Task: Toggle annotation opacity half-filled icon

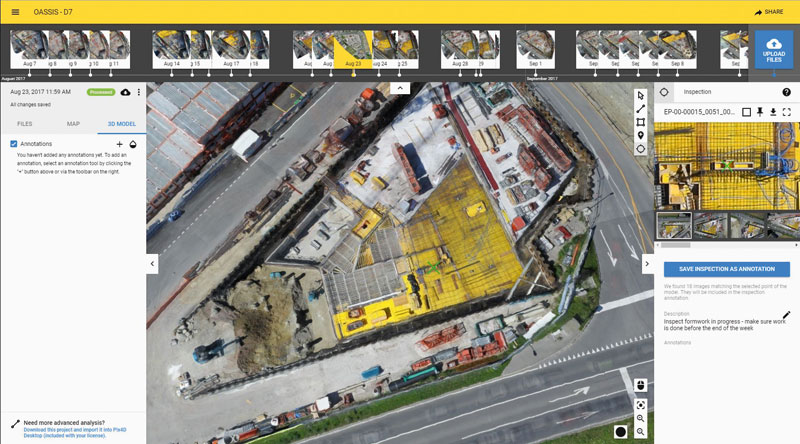Action: click(x=133, y=144)
